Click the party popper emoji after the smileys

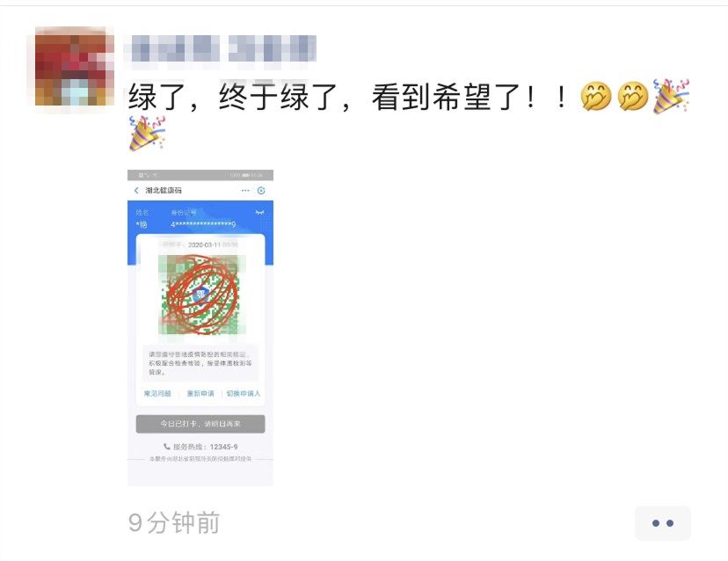click(671, 96)
